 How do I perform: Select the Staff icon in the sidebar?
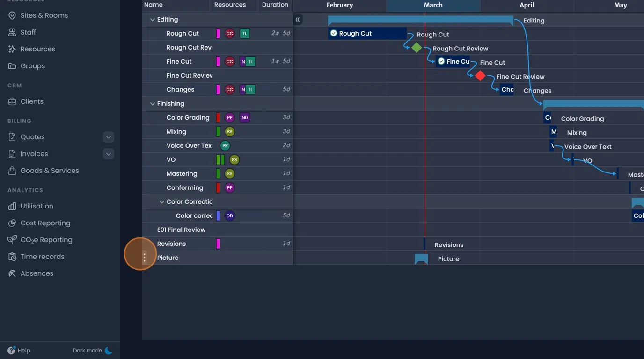13,32
